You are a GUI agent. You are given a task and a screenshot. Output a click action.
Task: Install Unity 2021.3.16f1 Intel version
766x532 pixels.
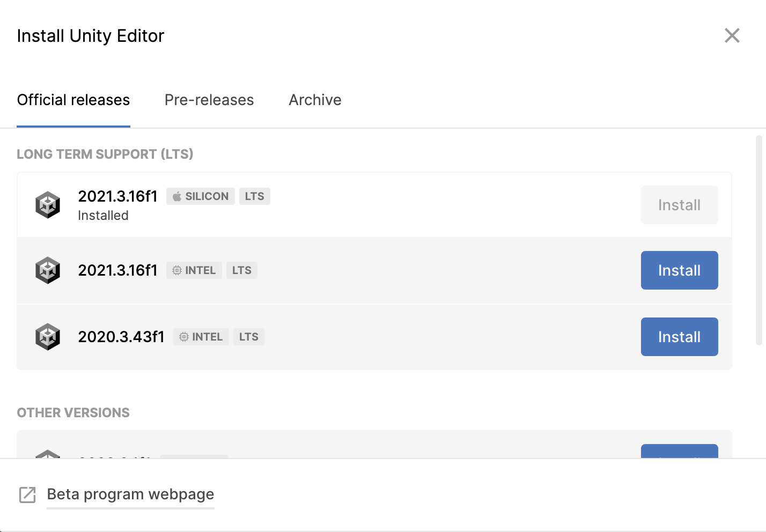click(679, 270)
